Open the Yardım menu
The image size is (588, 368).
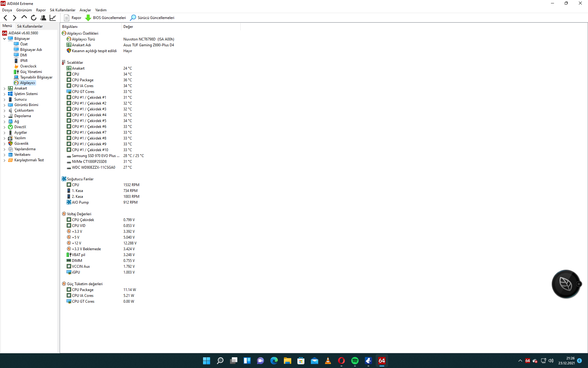101,10
